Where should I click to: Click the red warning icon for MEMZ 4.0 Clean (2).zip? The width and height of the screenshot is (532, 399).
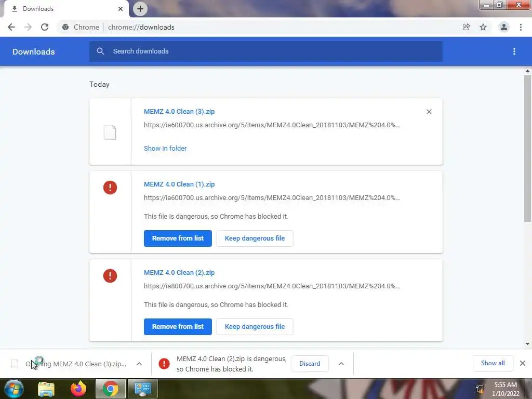[110, 275]
